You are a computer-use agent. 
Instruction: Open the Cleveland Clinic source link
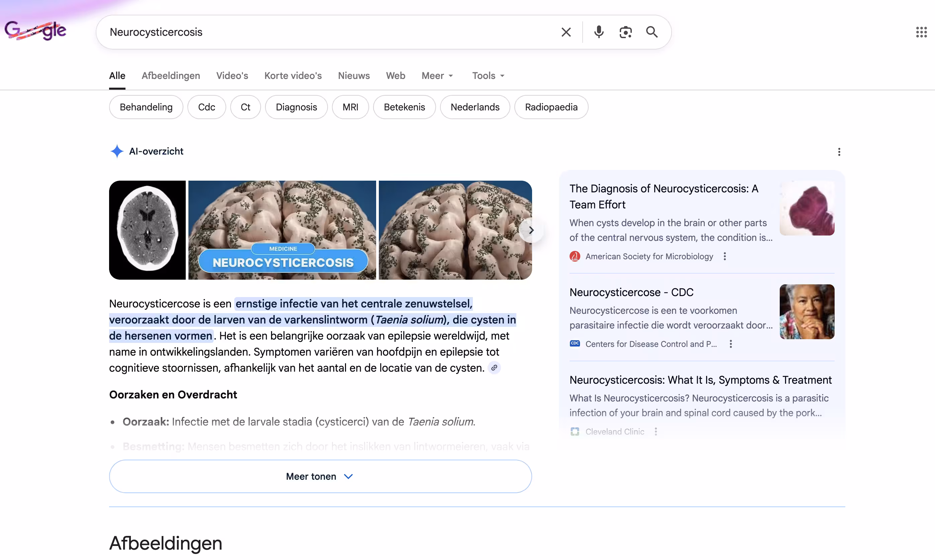coord(614,431)
